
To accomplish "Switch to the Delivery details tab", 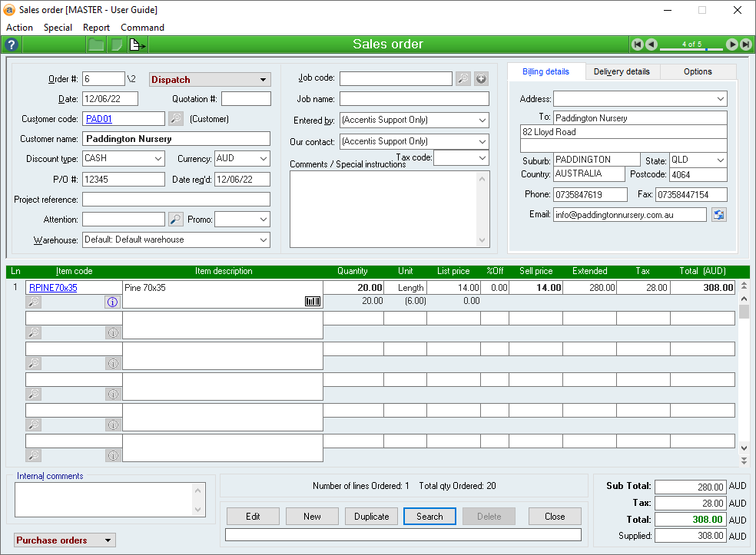I will [622, 71].
